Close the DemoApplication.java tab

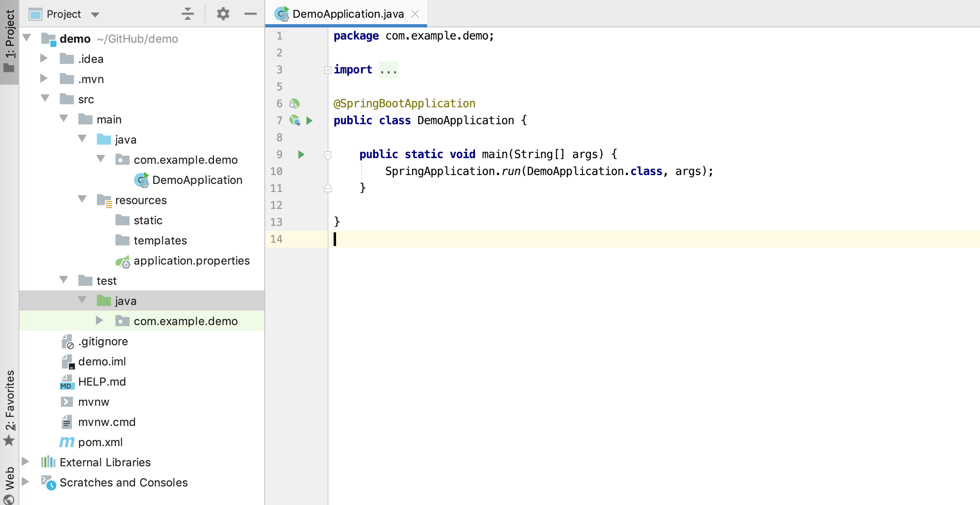(415, 14)
